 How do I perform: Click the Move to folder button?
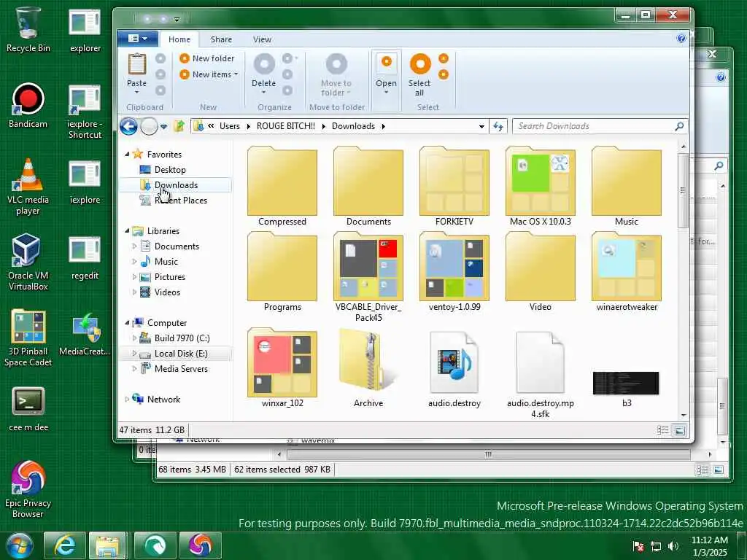pos(336,74)
